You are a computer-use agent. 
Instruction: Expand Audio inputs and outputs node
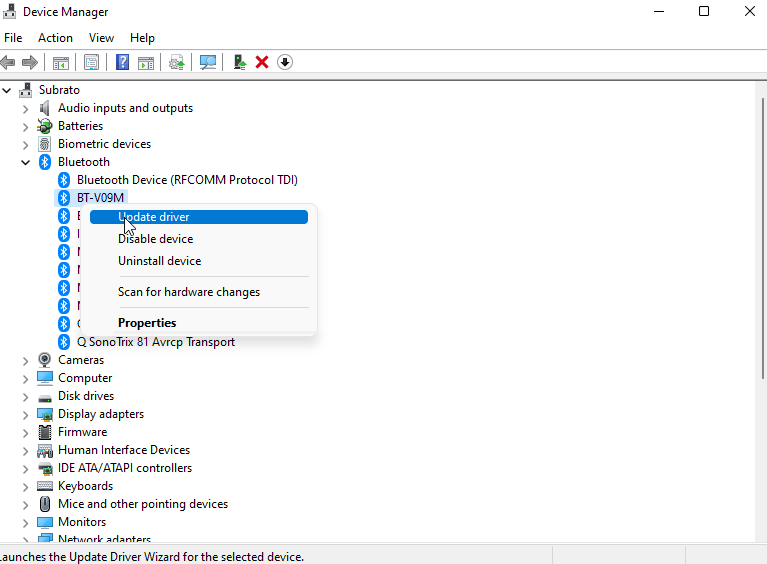26,108
